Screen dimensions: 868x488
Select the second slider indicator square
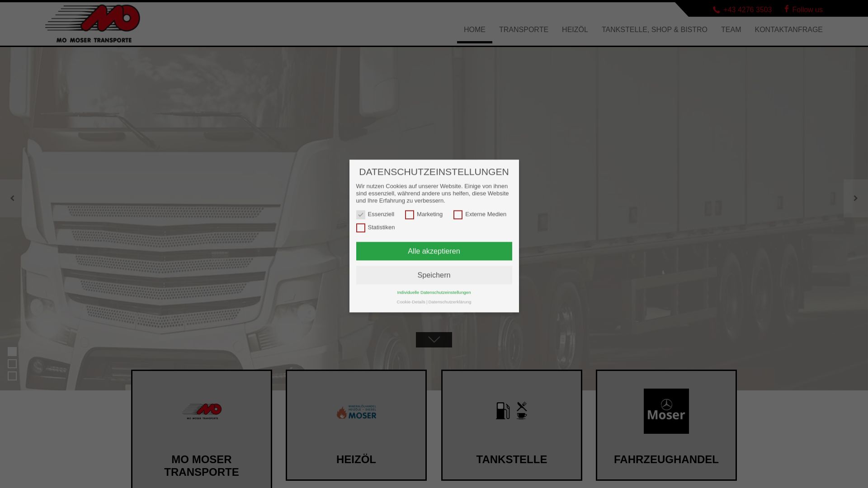coord(12,364)
